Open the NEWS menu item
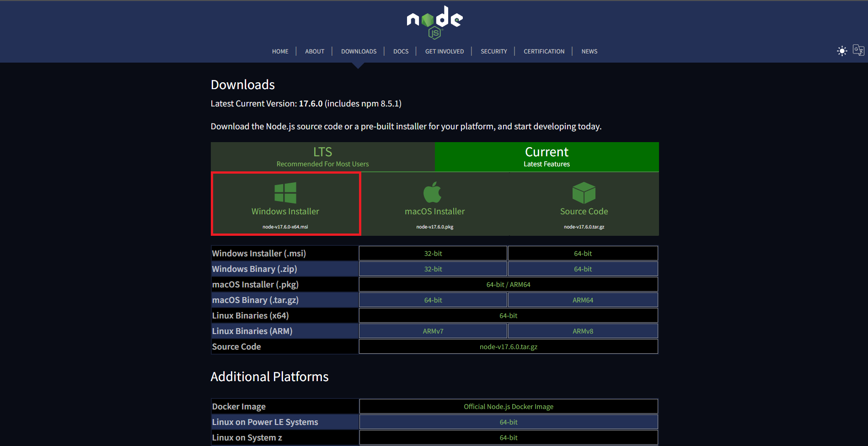The height and width of the screenshot is (446, 868). (589, 51)
